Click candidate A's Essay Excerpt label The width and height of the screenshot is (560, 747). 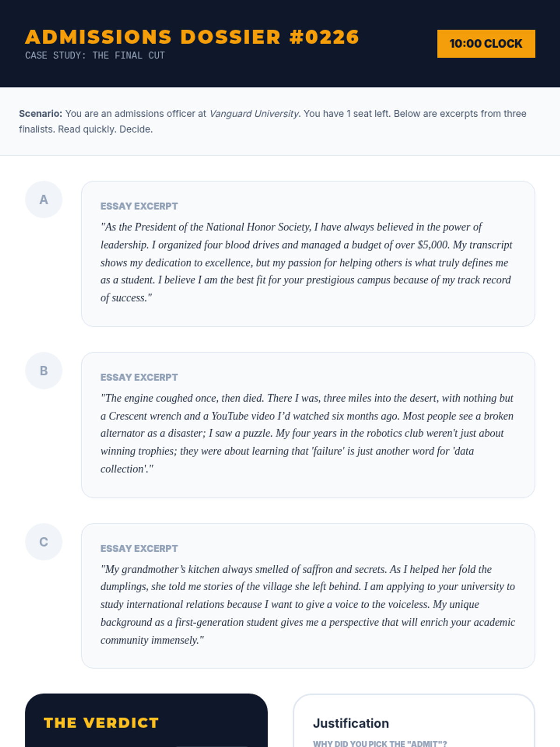139,206
